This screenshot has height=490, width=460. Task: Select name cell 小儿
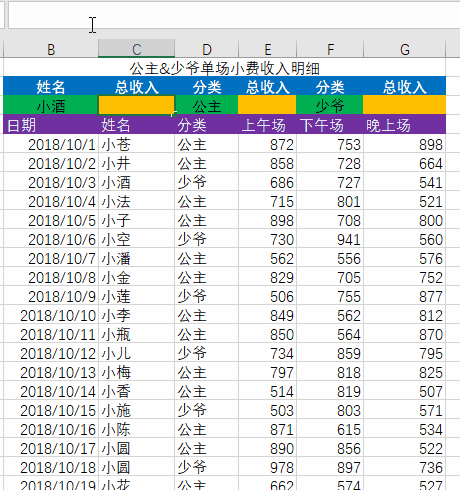136,352
